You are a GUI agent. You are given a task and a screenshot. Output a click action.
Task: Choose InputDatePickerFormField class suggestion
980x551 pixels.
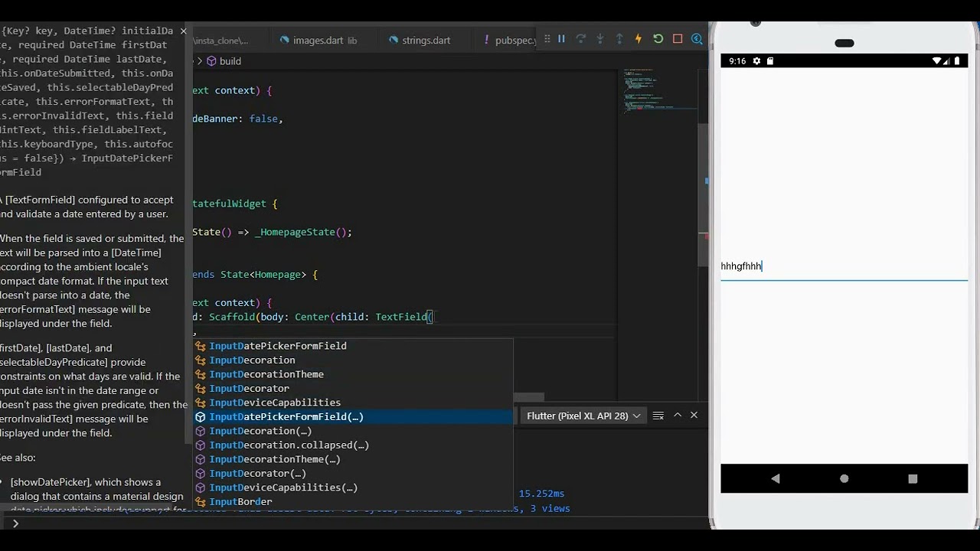click(x=353, y=346)
